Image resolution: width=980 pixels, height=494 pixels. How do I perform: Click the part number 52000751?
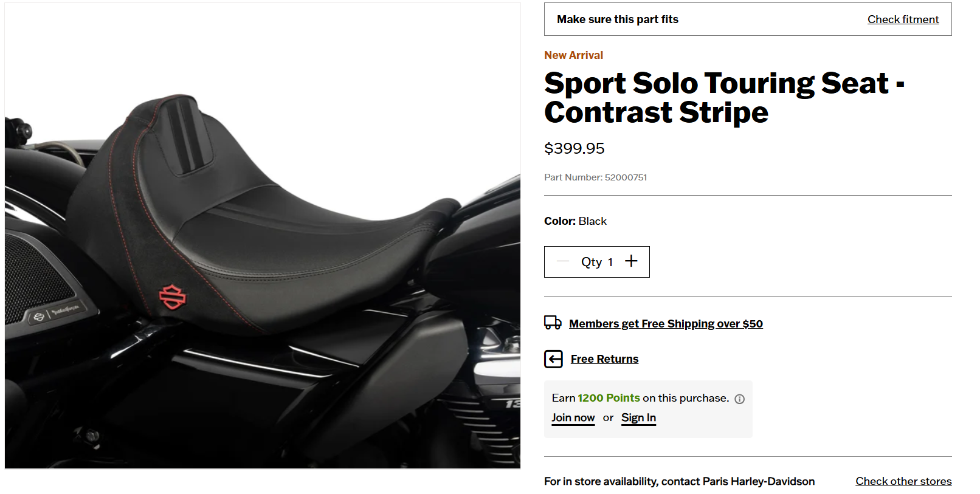[x=626, y=177]
